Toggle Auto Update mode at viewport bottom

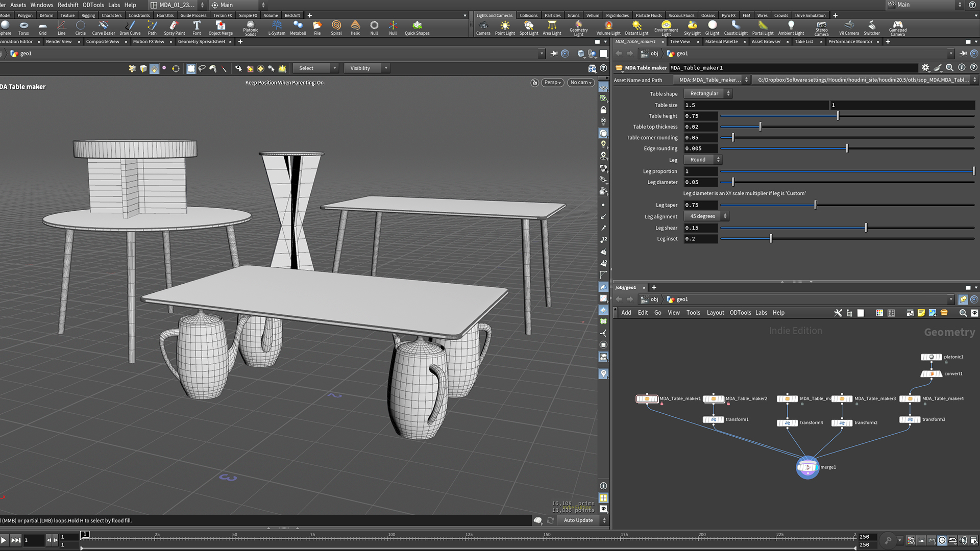tap(578, 520)
